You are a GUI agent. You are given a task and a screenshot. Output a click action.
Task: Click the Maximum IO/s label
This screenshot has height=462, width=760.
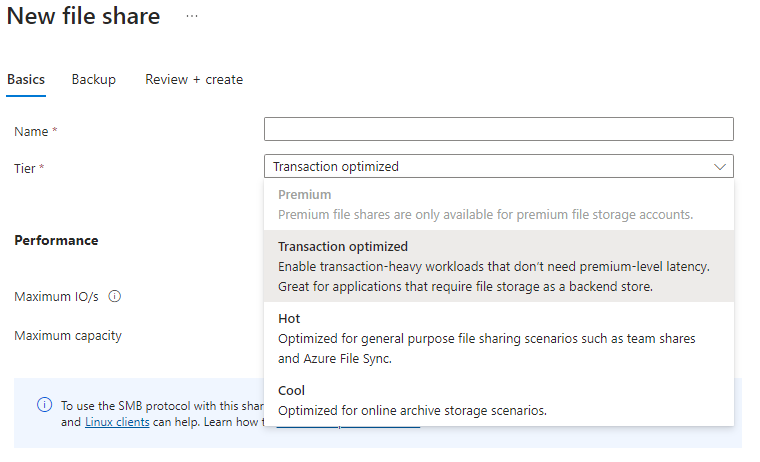(56, 296)
